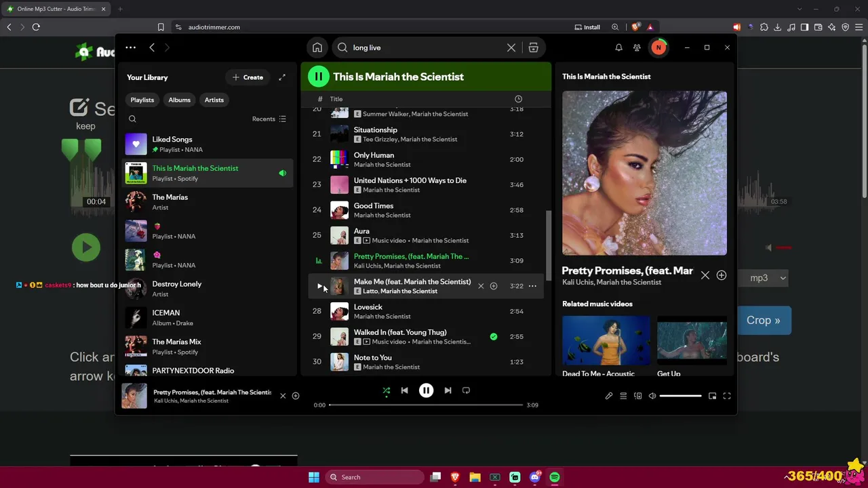This screenshot has height=488, width=868.
Task: Select the track 'Aura'
Action: pos(426,235)
